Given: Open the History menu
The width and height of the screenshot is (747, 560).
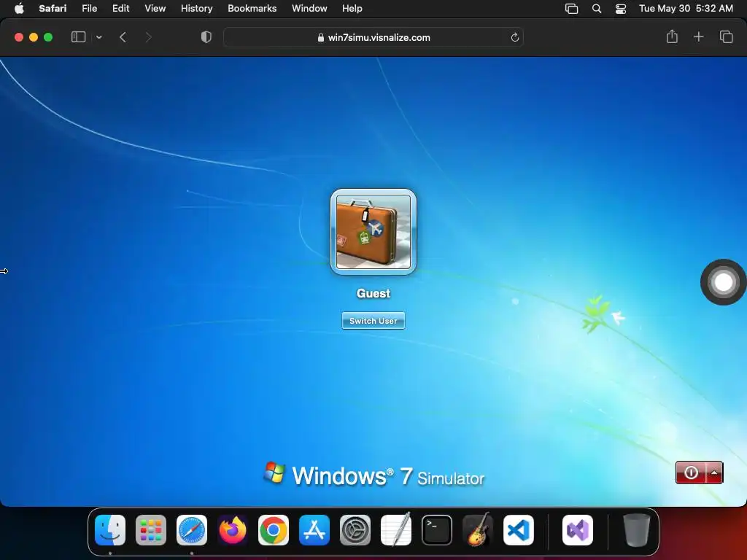Looking at the screenshot, I should coord(196,9).
